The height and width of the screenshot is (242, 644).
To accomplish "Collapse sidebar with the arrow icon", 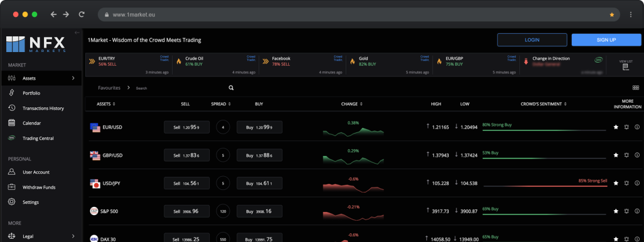I will click(77, 33).
